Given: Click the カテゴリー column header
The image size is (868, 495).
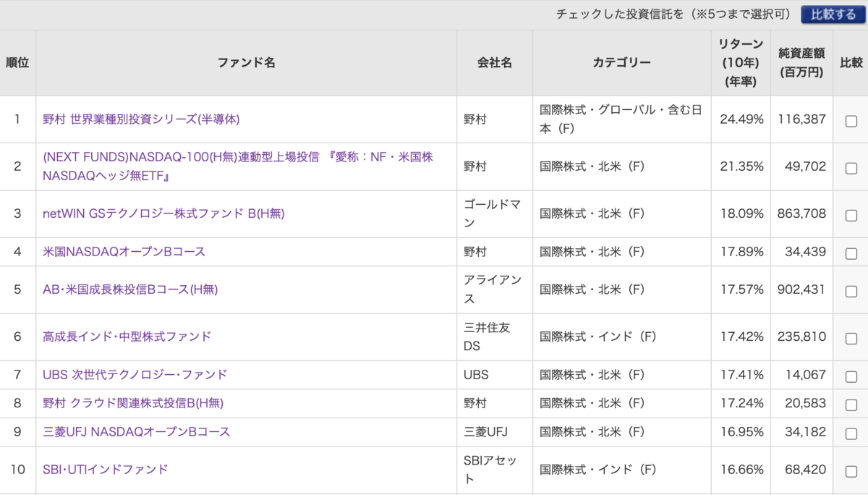Looking at the screenshot, I should [x=621, y=63].
